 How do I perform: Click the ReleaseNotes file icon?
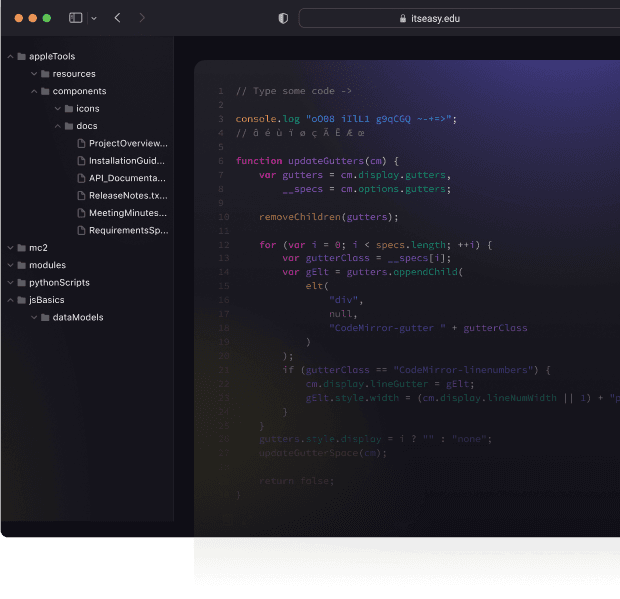pos(81,196)
